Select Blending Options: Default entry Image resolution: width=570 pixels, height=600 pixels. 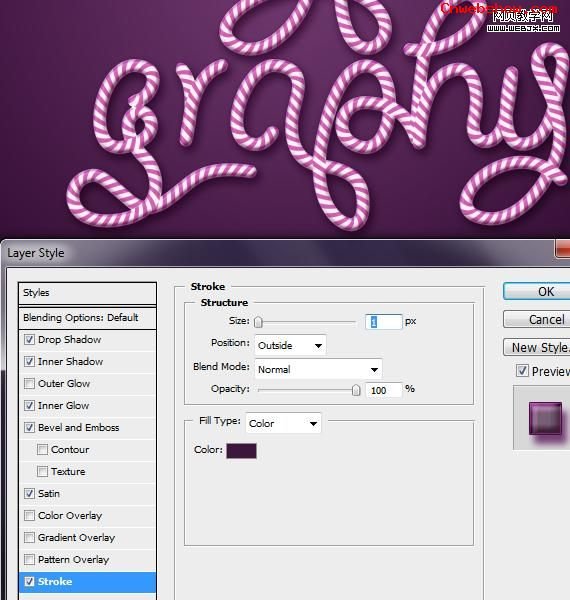(87, 318)
